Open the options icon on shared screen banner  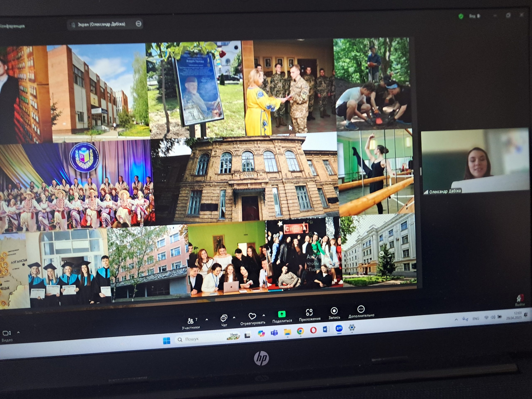click(138, 23)
